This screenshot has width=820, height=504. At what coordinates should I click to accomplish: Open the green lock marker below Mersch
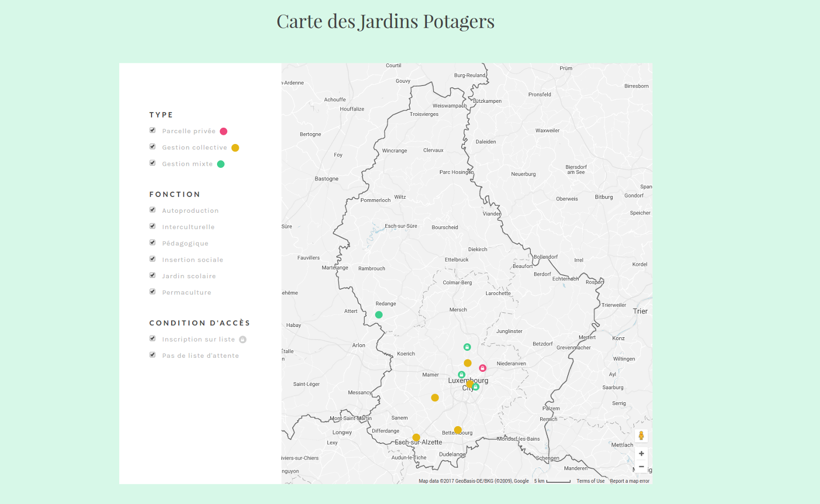(x=467, y=347)
